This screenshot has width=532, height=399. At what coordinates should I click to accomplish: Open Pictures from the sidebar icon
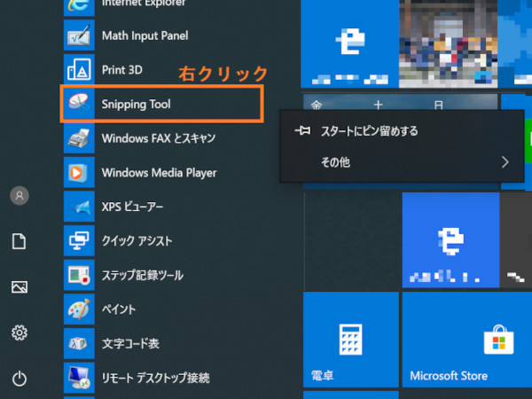coord(20,286)
